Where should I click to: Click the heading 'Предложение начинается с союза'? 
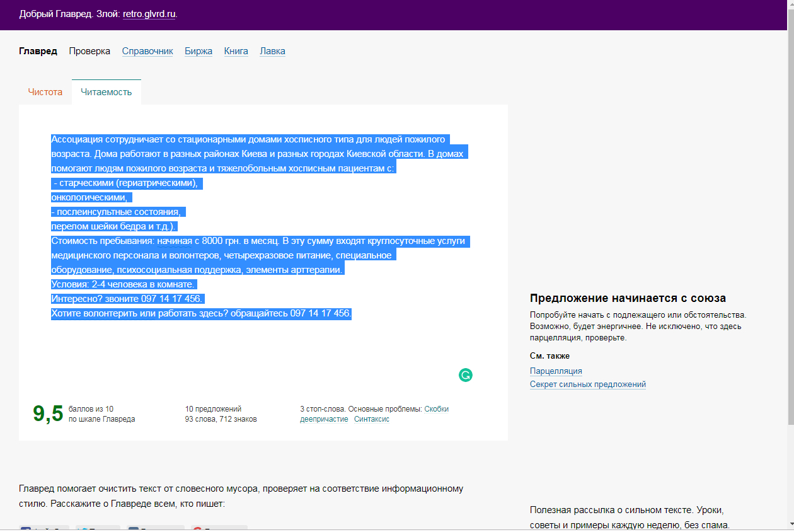(x=628, y=298)
